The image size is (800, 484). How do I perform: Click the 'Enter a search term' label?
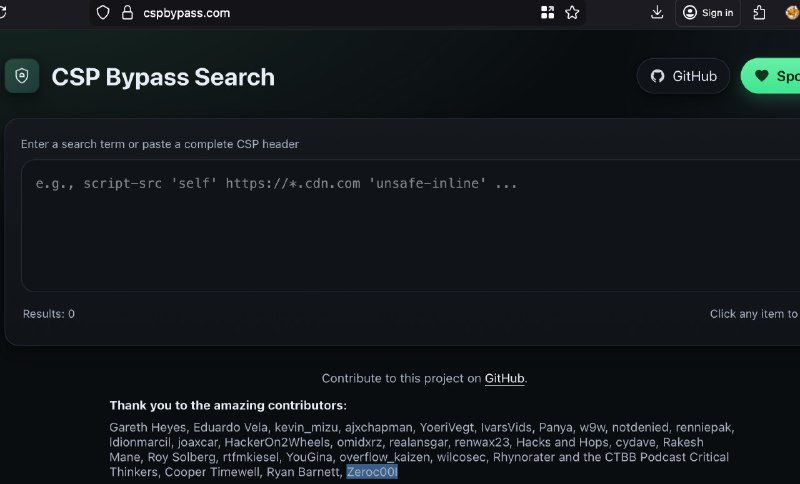[160, 144]
